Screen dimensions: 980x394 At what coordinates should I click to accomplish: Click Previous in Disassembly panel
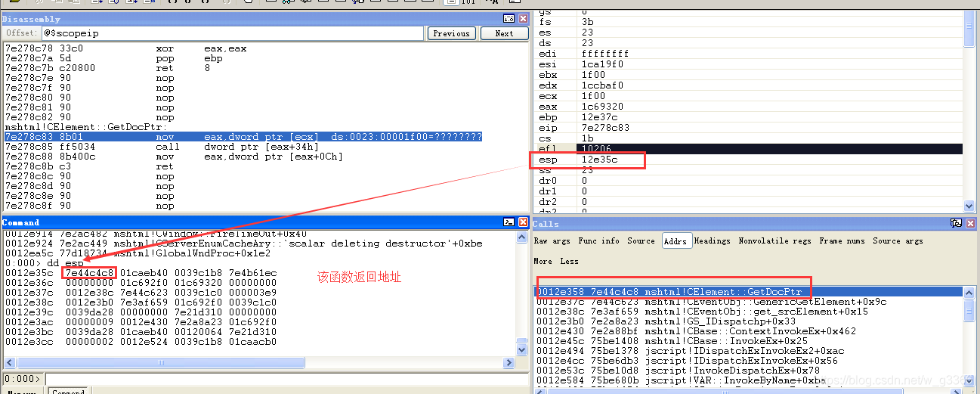452,33
